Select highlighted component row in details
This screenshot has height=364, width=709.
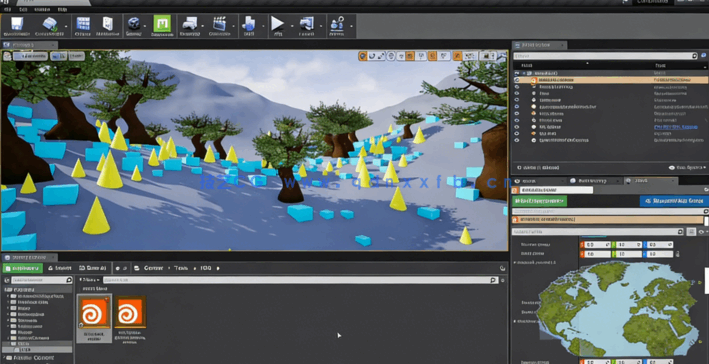pyautogui.click(x=608, y=219)
